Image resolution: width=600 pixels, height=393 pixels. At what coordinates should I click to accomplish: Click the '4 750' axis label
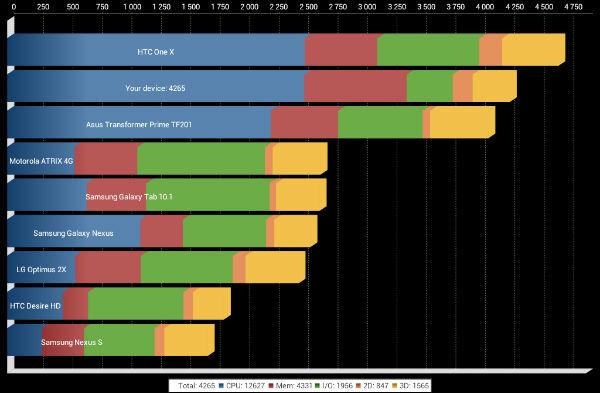(573, 7)
